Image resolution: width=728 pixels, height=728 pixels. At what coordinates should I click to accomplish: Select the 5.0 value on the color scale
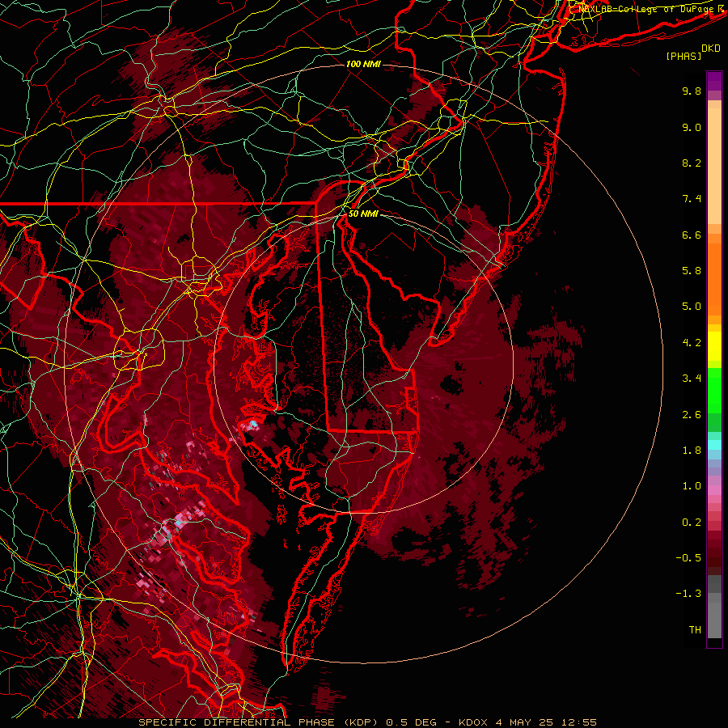[692, 307]
